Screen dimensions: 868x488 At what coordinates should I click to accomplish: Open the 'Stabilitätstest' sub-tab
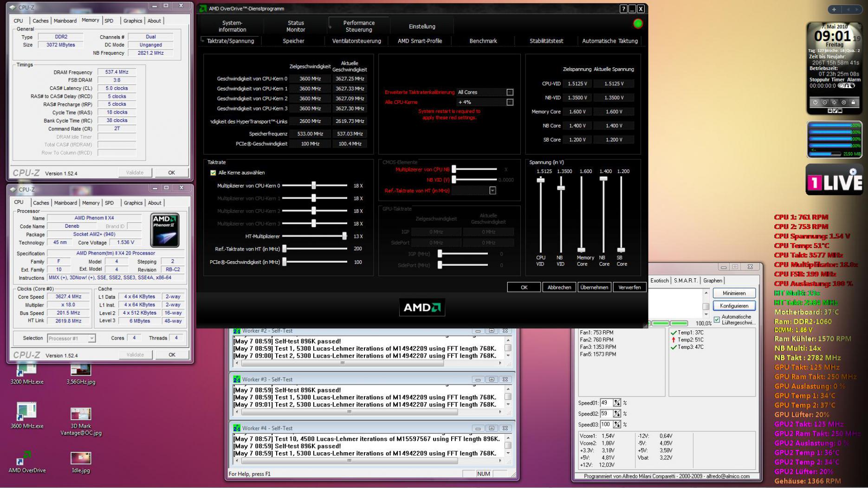coord(546,41)
